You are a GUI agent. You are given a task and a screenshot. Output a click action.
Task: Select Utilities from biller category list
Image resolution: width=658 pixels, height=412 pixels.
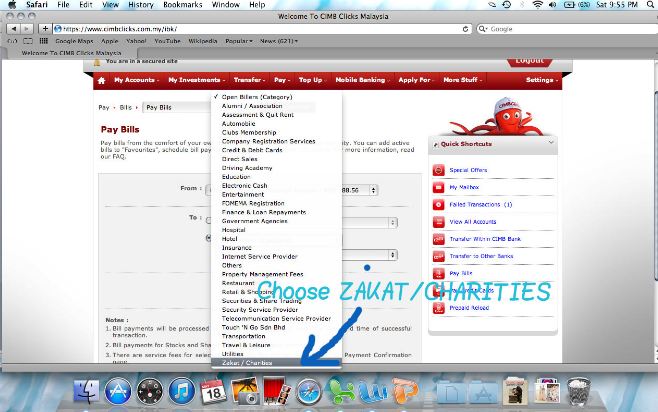277,354
